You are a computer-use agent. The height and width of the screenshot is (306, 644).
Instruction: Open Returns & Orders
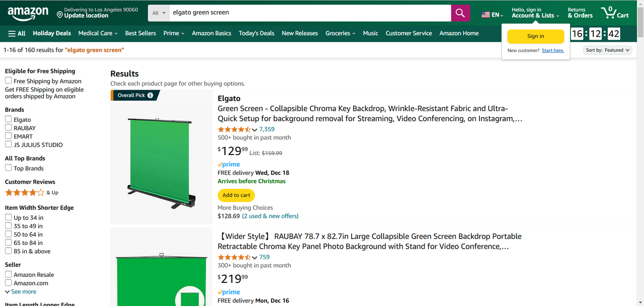[x=580, y=13]
